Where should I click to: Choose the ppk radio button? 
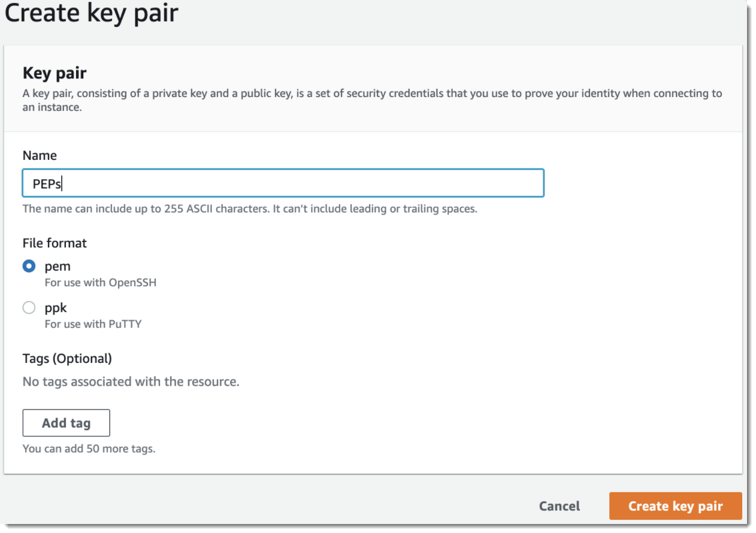pos(29,308)
